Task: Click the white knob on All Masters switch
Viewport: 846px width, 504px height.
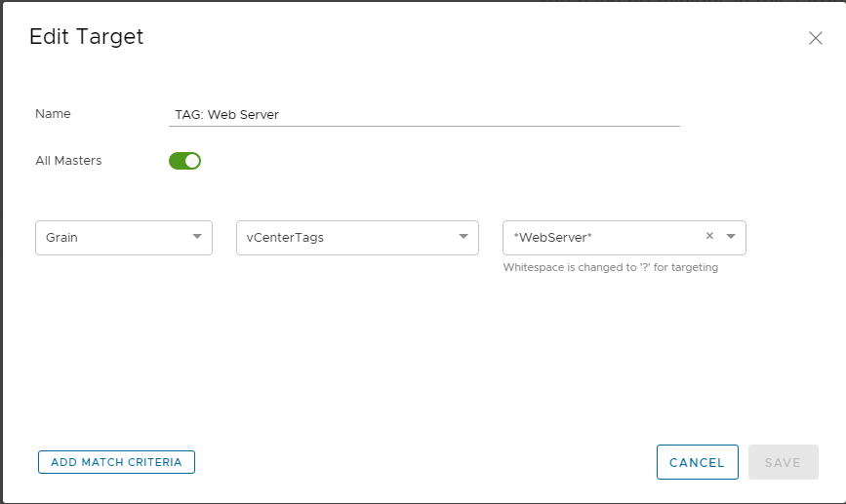Action: point(192,161)
